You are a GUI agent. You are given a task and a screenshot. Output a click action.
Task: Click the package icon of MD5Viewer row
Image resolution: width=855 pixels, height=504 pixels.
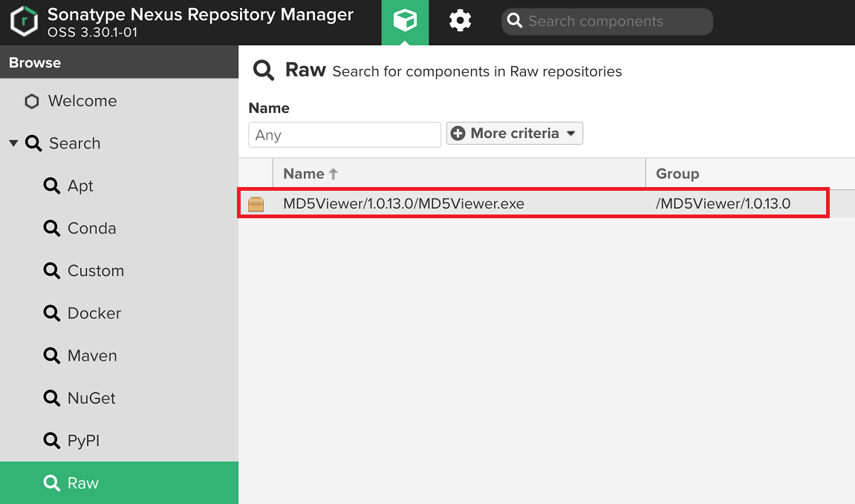(x=256, y=204)
